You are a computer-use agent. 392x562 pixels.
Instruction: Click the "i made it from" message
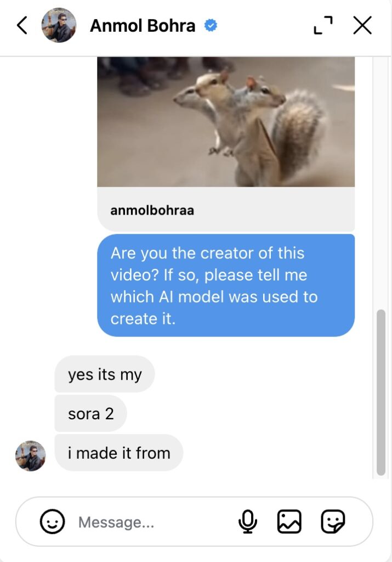pyautogui.click(x=119, y=453)
